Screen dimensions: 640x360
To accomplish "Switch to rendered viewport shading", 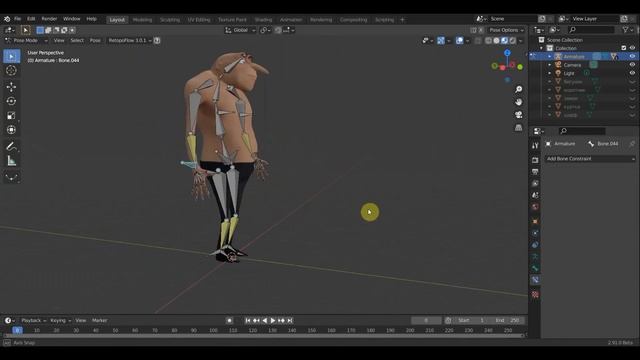I will pos(513,40).
